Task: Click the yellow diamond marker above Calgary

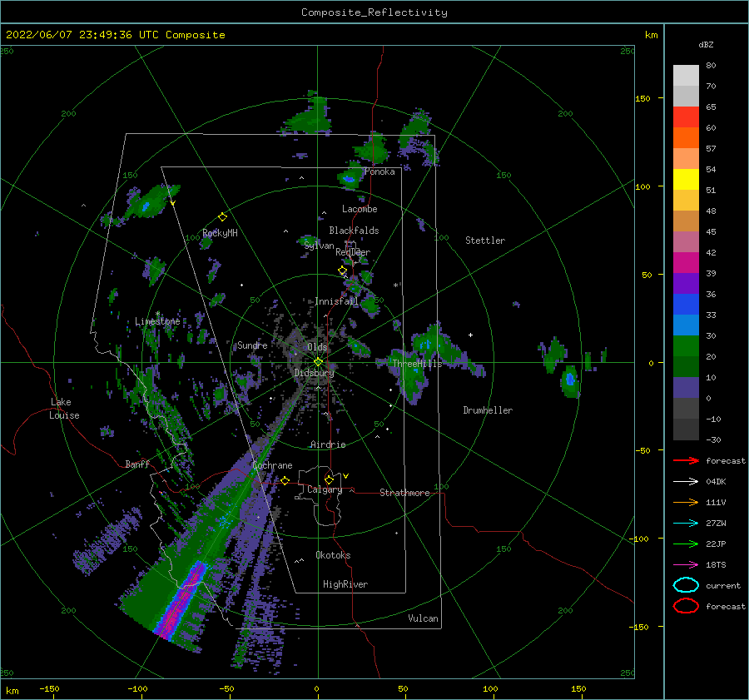Action: point(329,479)
